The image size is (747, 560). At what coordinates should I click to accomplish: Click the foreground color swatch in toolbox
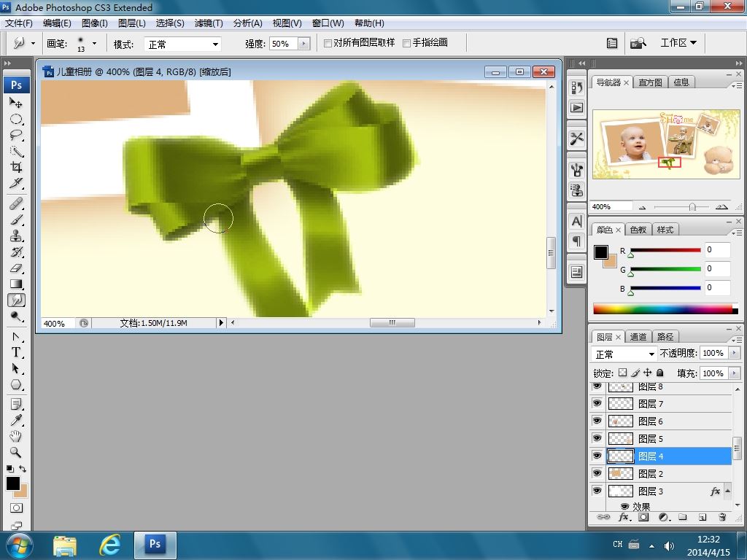(13, 483)
